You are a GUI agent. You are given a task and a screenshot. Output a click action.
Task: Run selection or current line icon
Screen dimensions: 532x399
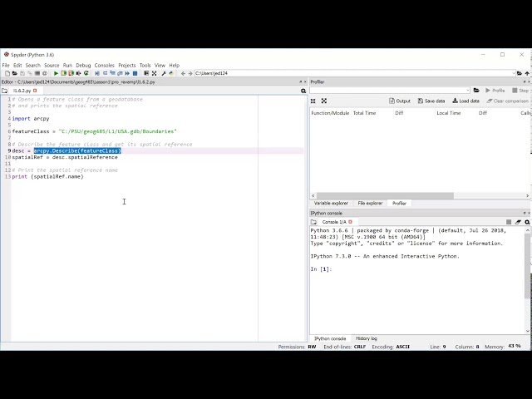pos(78,73)
